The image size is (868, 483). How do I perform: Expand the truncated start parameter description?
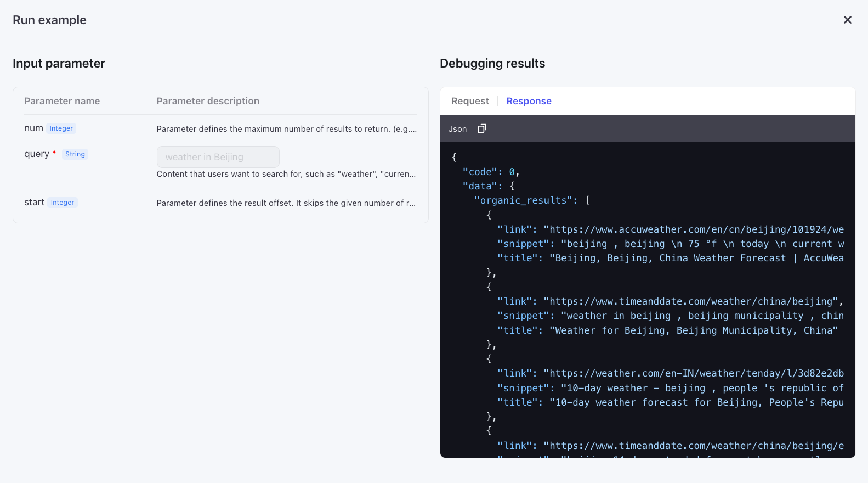tap(286, 203)
